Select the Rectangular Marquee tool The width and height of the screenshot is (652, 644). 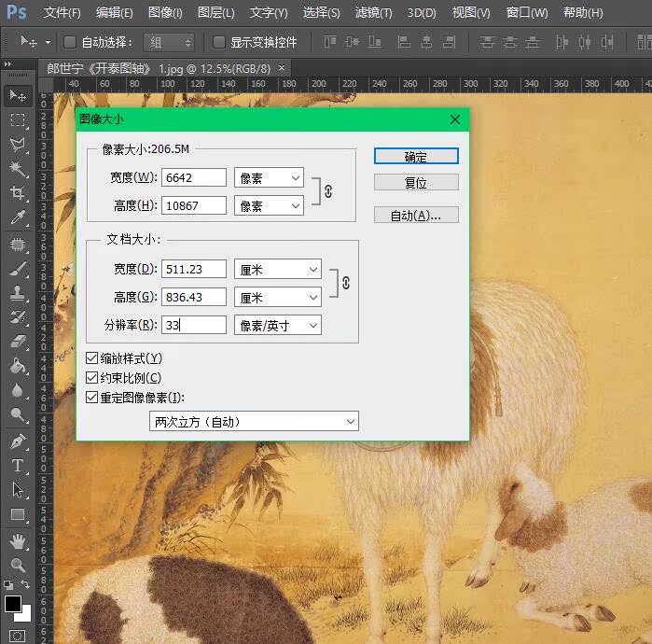tap(18, 120)
